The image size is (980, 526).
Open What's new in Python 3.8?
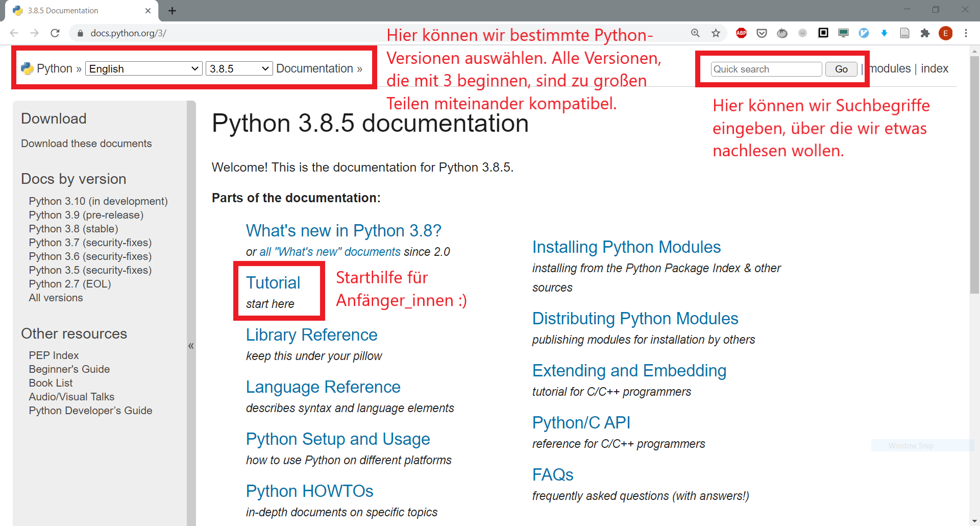point(344,231)
